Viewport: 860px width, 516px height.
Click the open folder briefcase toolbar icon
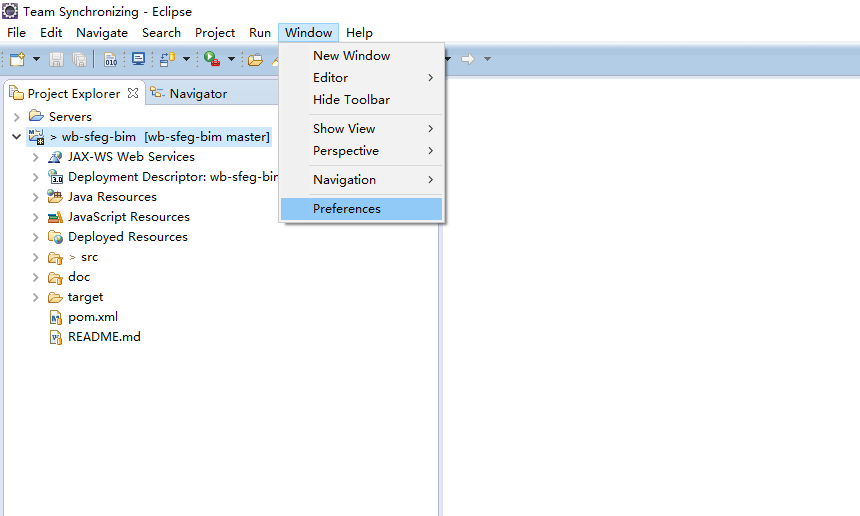255,59
